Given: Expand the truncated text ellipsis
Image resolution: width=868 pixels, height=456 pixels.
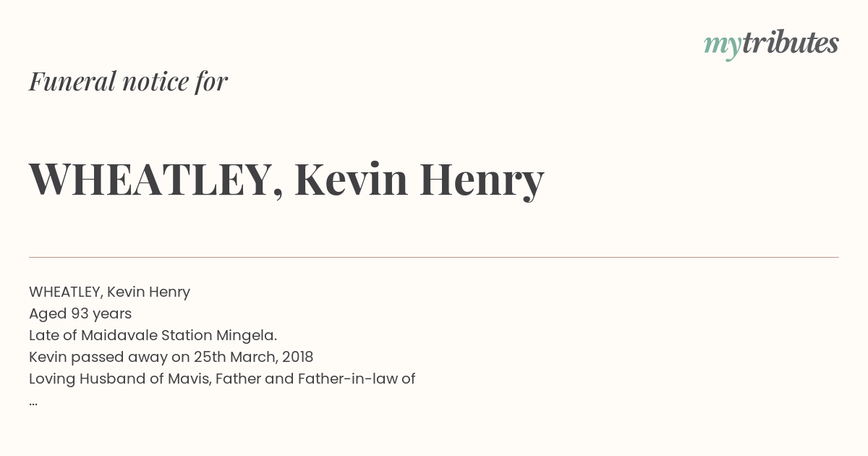Looking at the screenshot, I should pyautogui.click(x=33, y=402).
